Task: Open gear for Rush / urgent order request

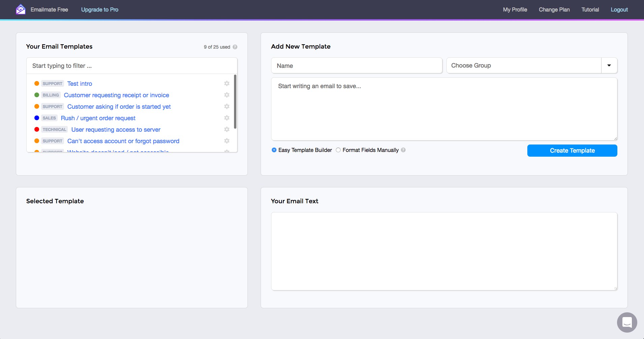Action: point(227,118)
